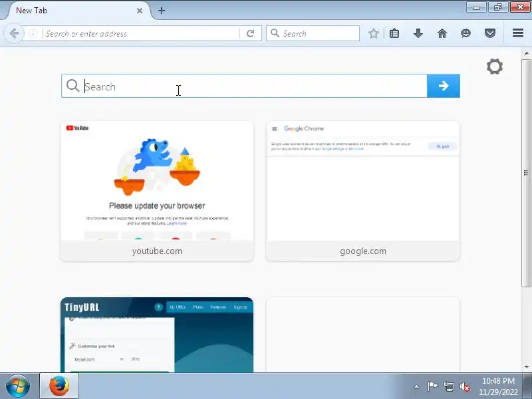Open the TinyURL tile thumbnail
Viewport: 532px width, 399px height.
click(x=157, y=335)
